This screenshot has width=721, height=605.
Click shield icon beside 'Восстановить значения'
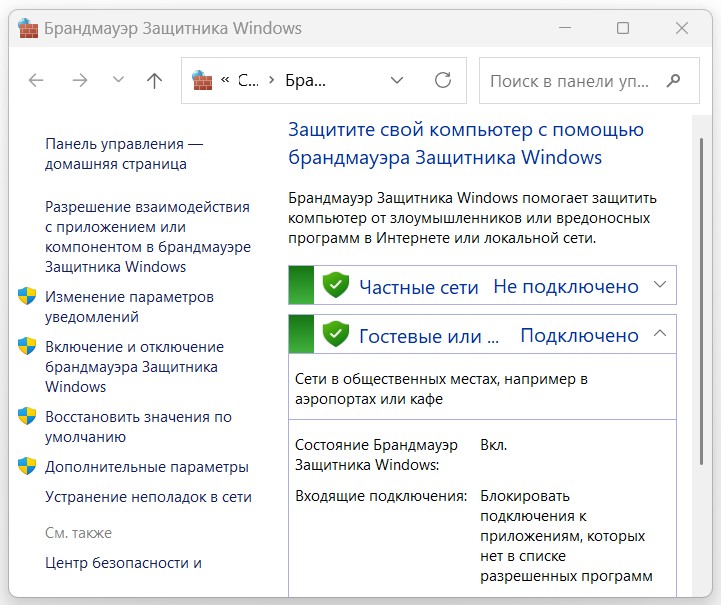click(x=27, y=416)
